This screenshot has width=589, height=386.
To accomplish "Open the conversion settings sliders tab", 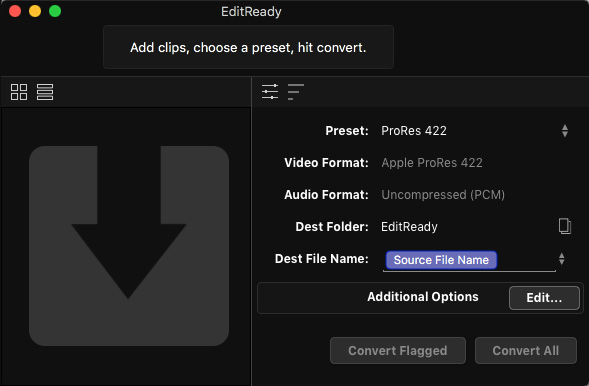I will pos(270,92).
